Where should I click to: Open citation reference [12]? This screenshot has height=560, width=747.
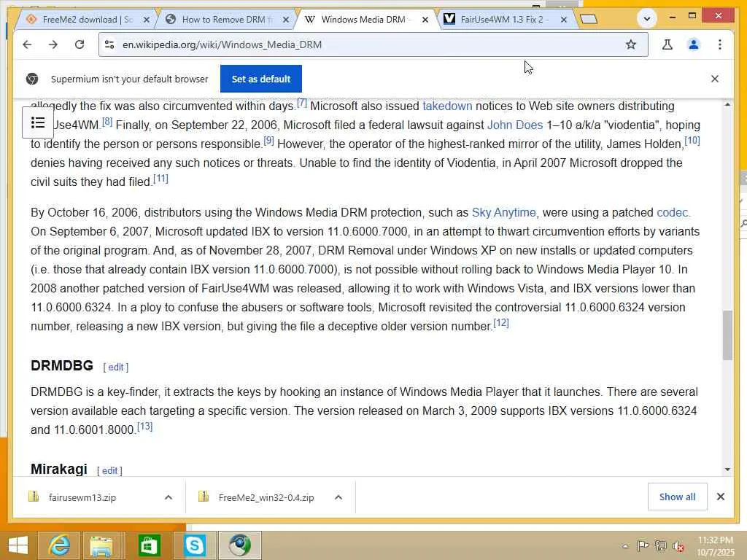(x=500, y=323)
